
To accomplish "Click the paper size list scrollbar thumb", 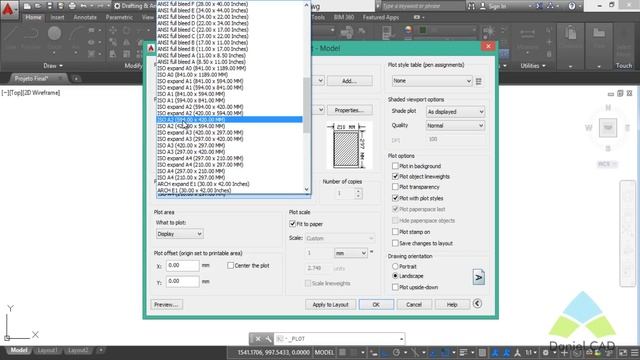I will 307,105.
